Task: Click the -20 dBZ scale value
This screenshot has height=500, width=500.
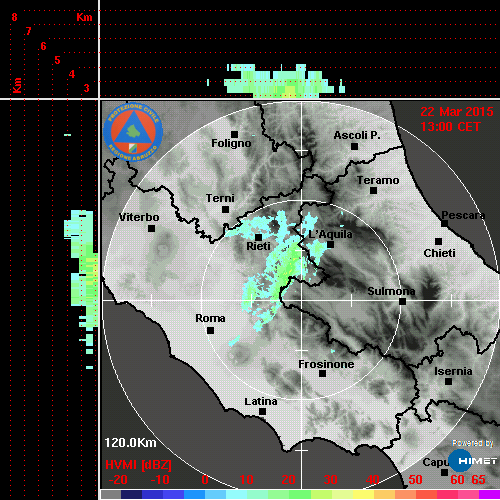Action: tap(118, 480)
